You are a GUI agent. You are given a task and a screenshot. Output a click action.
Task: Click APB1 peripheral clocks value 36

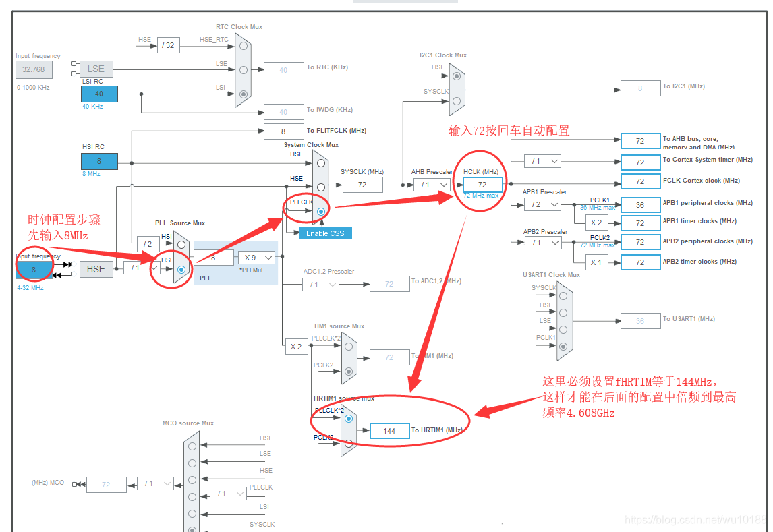click(x=640, y=205)
